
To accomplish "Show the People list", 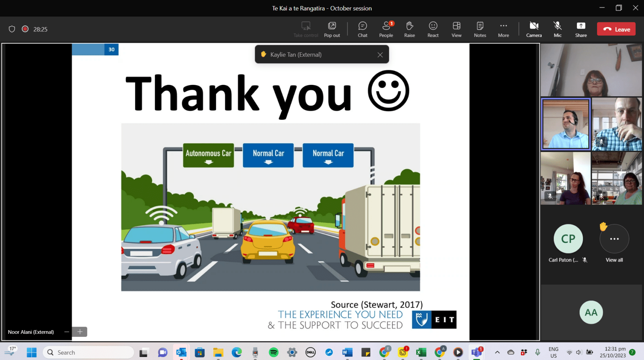I will (386, 29).
